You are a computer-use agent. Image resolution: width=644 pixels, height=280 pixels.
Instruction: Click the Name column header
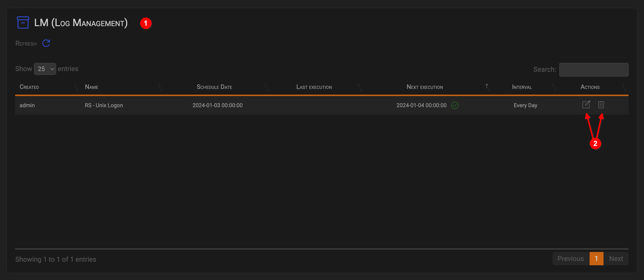pyautogui.click(x=92, y=87)
